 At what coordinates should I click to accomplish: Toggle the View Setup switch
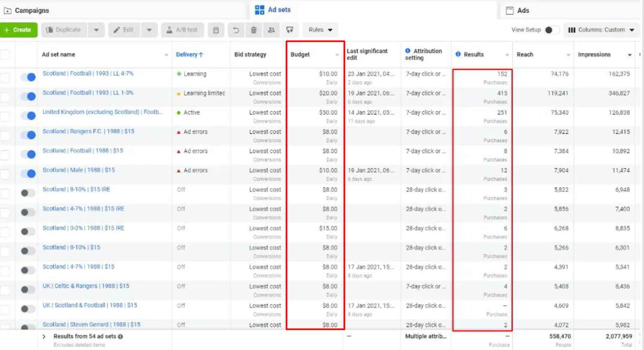click(550, 30)
